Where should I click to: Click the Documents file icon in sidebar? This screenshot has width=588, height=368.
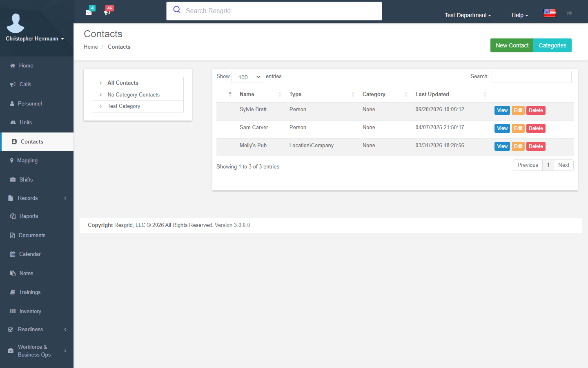click(x=12, y=236)
